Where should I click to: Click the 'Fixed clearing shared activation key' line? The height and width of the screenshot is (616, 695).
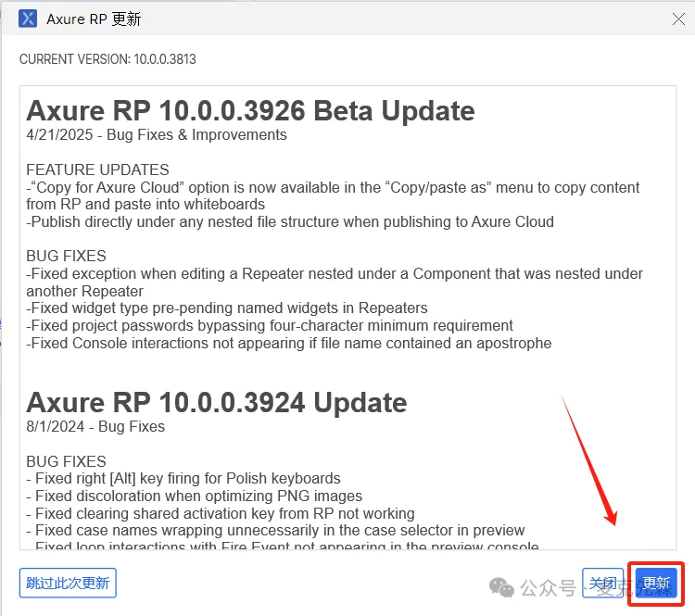pos(221,513)
